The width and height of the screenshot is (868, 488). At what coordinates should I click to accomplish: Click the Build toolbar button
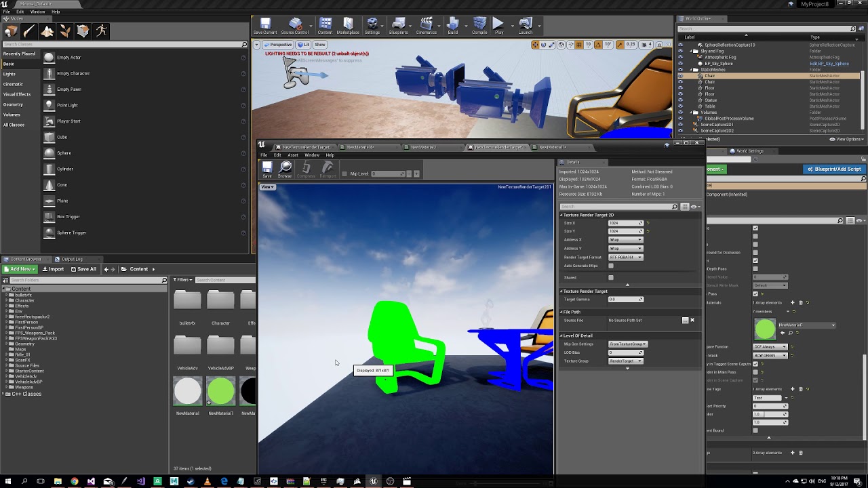[x=452, y=26]
